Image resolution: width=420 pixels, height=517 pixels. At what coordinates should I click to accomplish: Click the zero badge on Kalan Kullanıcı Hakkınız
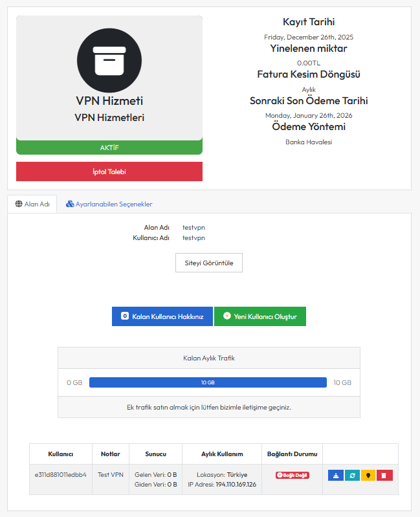point(125,316)
